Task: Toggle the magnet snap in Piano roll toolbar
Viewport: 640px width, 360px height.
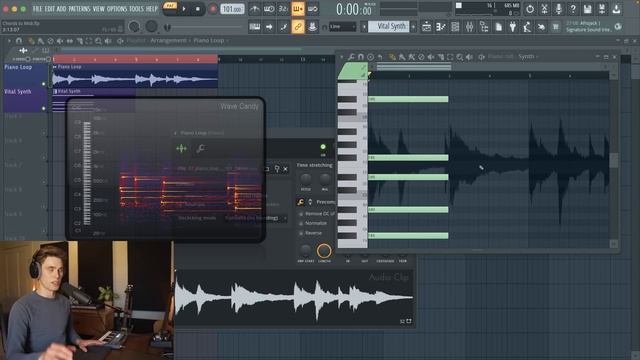Action: pyautogui.click(x=361, y=57)
